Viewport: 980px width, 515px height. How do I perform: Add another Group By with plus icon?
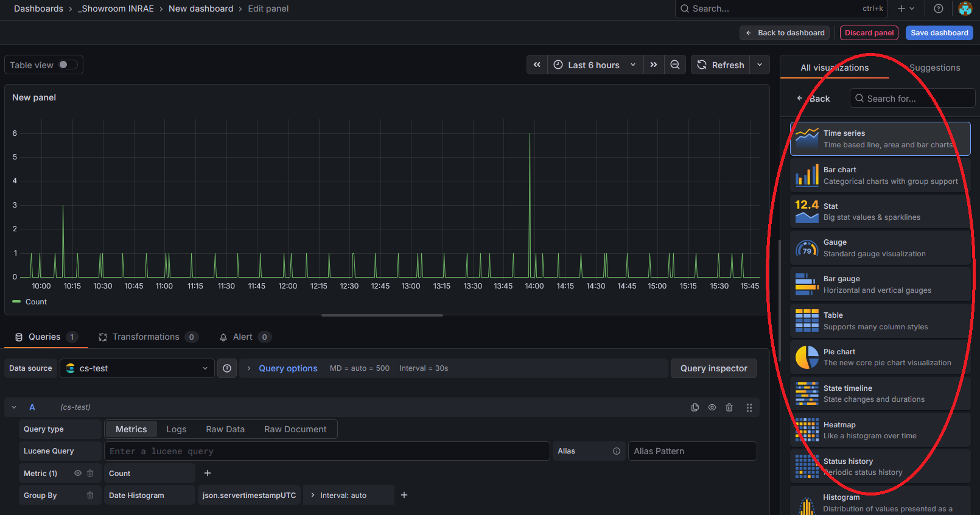click(404, 495)
